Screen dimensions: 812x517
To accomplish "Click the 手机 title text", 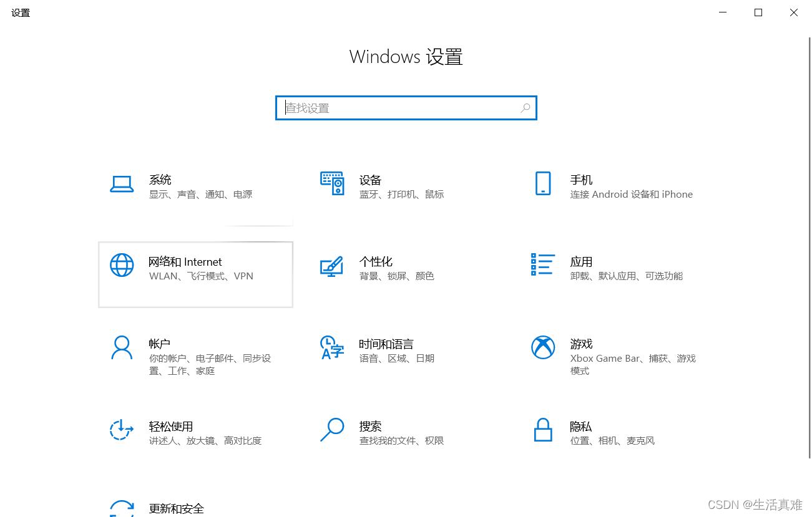I will (x=581, y=180).
